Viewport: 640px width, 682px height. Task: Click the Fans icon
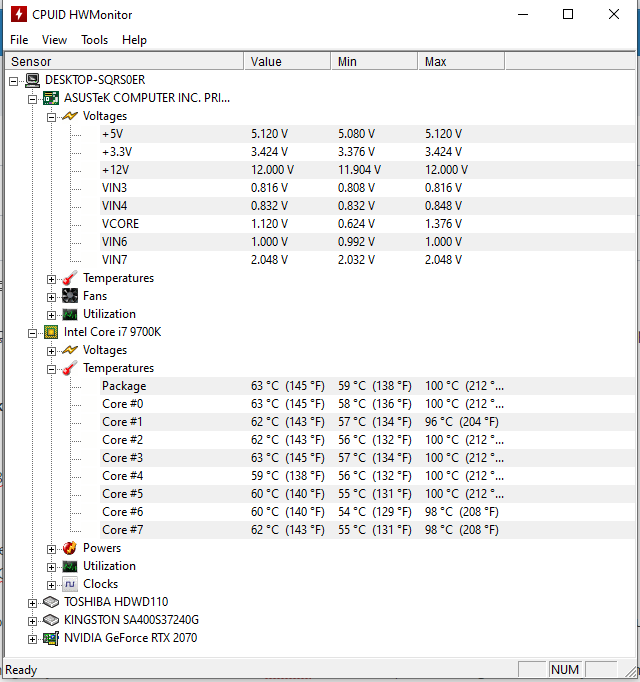[x=70, y=296]
